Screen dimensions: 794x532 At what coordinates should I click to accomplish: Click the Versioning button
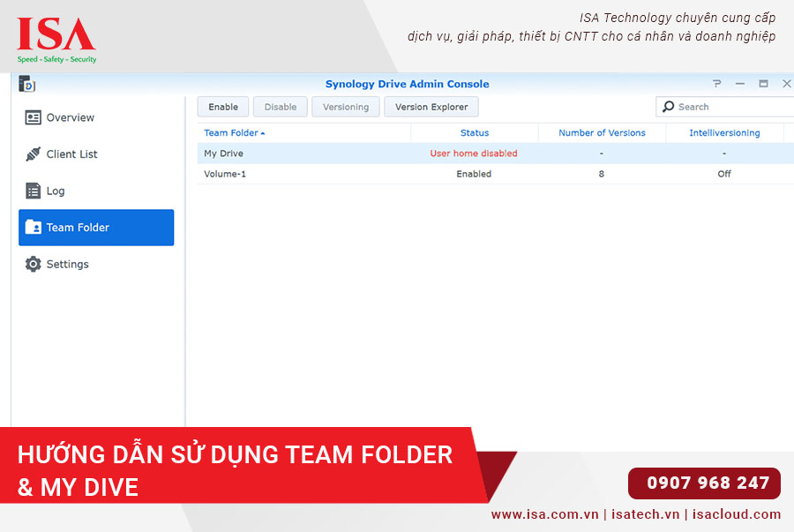click(x=346, y=107)
